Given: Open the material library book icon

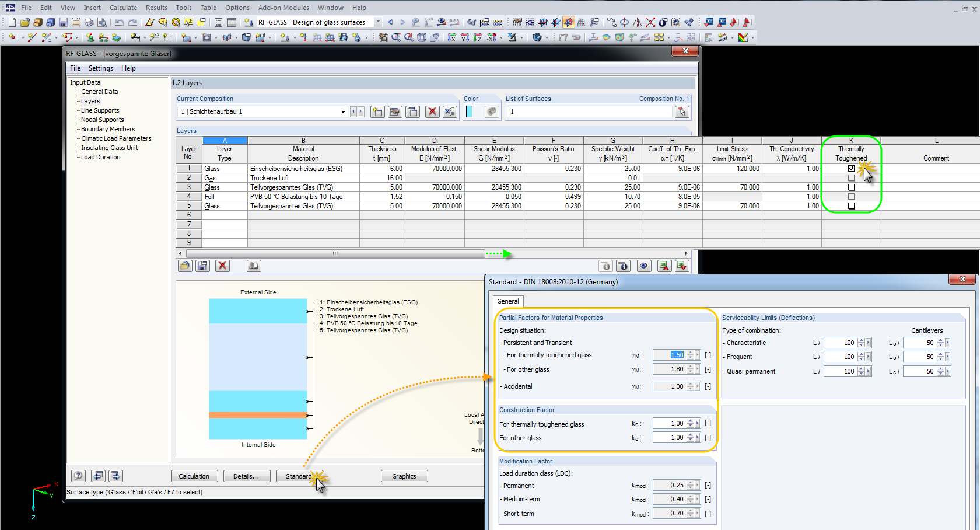Looking at the screenshot, I should click(254, 266).
